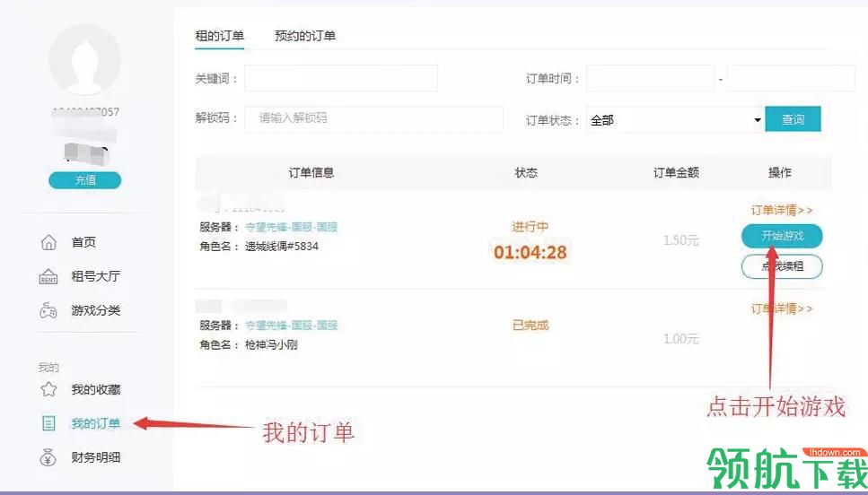Click the 进行中 status text
This screenshot has width=868, height=495.
click(x=530, y=227)
